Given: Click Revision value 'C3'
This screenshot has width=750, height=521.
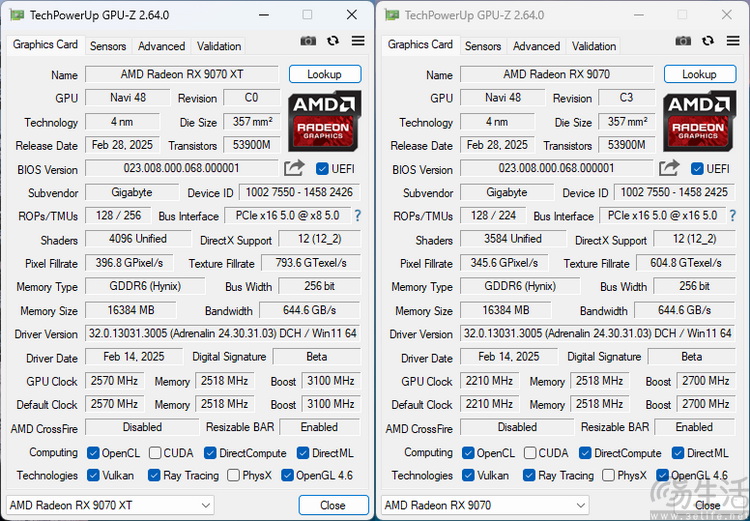Looking at the screenshot, I should point(627,98).
